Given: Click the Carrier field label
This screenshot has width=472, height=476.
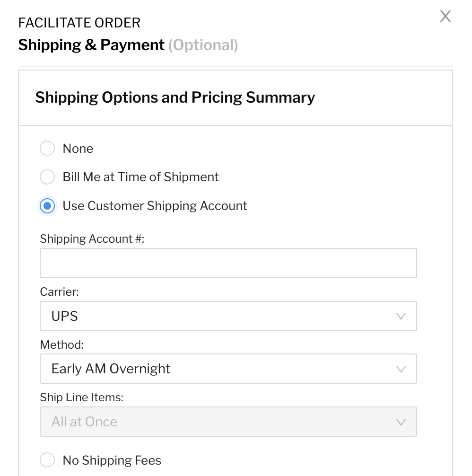Looking at the screenshot, I should pyautogui.click(x=59, y=292).
